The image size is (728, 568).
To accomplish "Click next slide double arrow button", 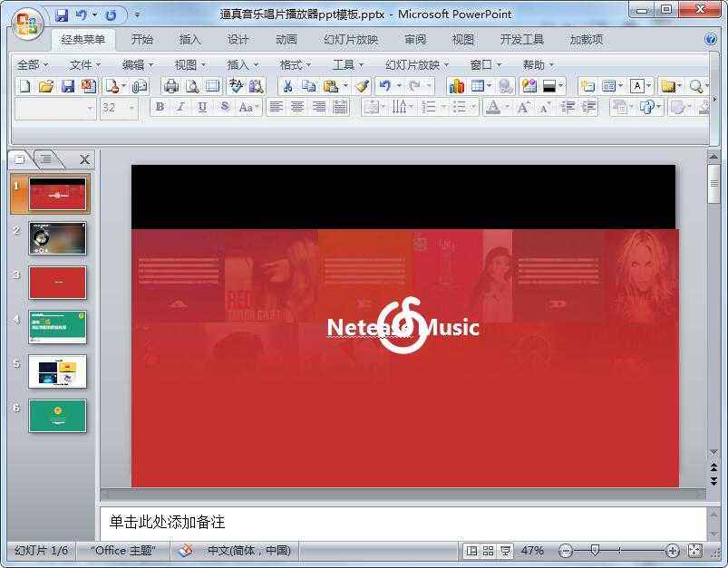I will (713, 481).
